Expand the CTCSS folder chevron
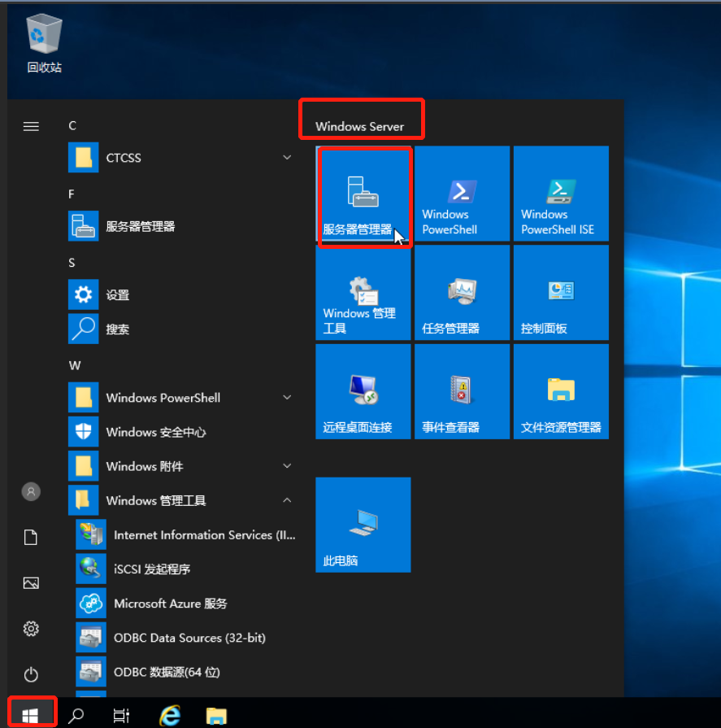The height and width of the screenshot is (728, 721). tap(287, 158)
